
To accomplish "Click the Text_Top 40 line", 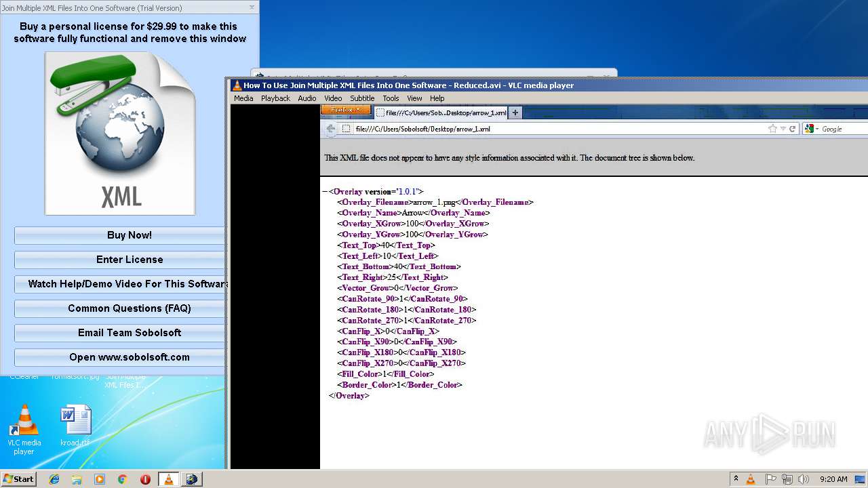I will (386, 245).
